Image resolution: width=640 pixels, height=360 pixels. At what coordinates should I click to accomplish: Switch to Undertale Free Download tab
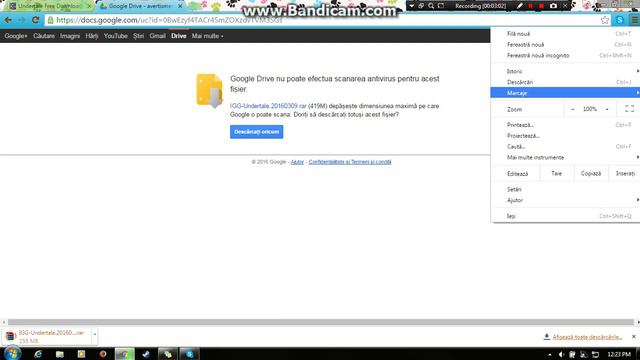(x=49, y=6)
